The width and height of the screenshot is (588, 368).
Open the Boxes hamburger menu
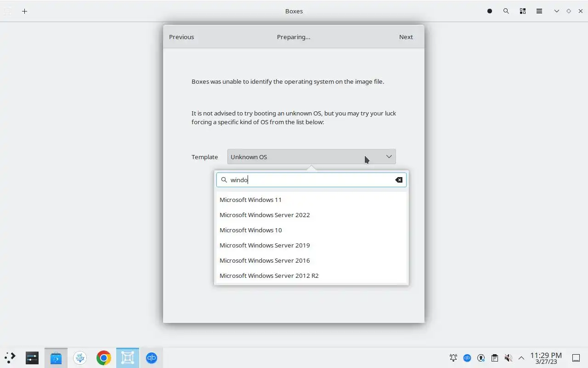(539, 11)
